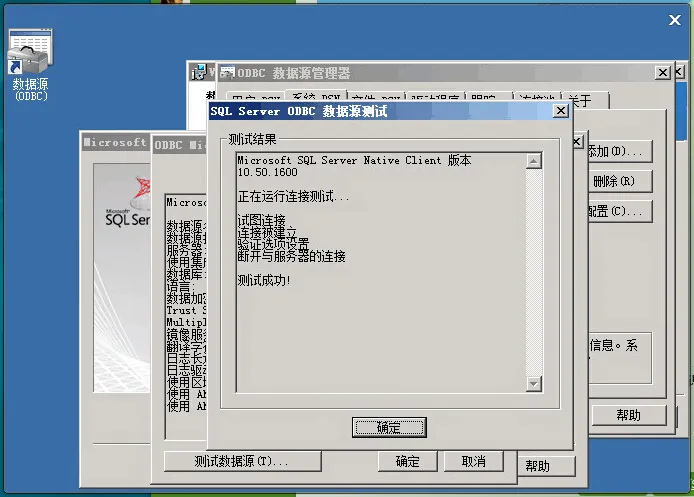
Task: Close the ODBC Microsoft setup dialog behind
Action: (577, 142)
